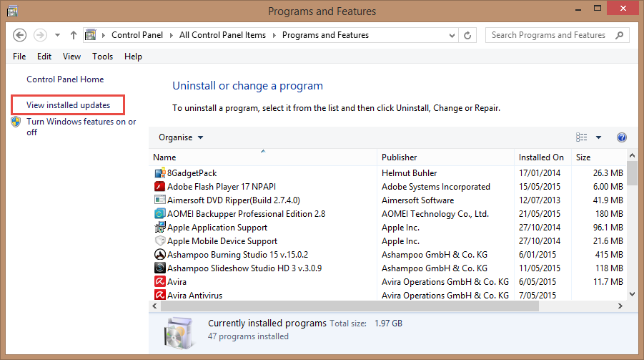Select the 11/05/2015 installed date
Image resolution: width=644 pixels, height=360 pixels.
[539, 268]
